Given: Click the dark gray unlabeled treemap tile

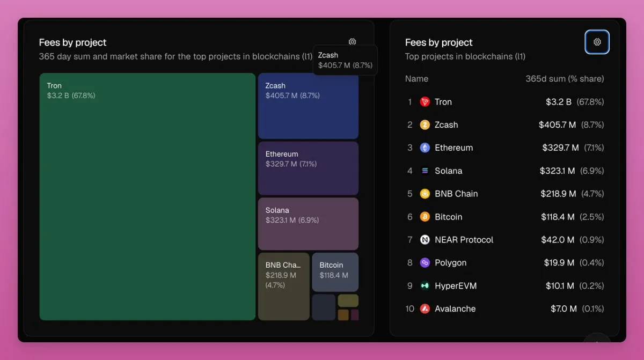Looking at the screenshot, I should coord(324,307).
